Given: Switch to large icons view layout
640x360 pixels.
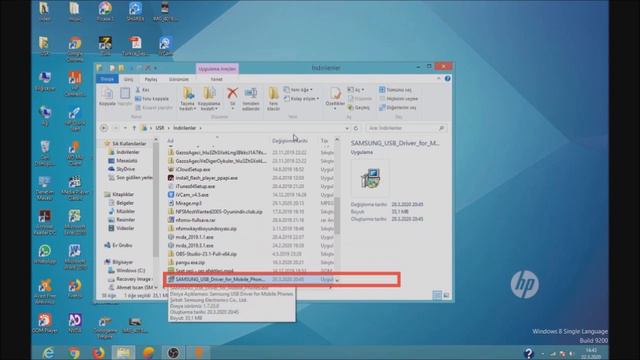Looking at the screenshot, I should coord(446,295).
